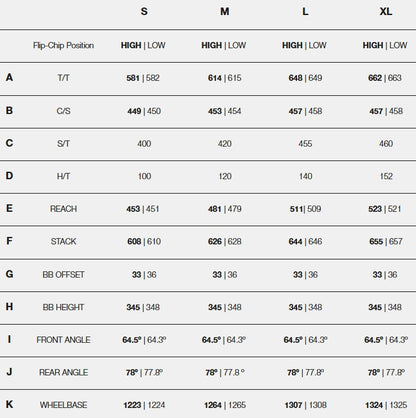Click the BB OFFSET row label
The height and width of the screenshot is (418, 416).
(63, 274)
